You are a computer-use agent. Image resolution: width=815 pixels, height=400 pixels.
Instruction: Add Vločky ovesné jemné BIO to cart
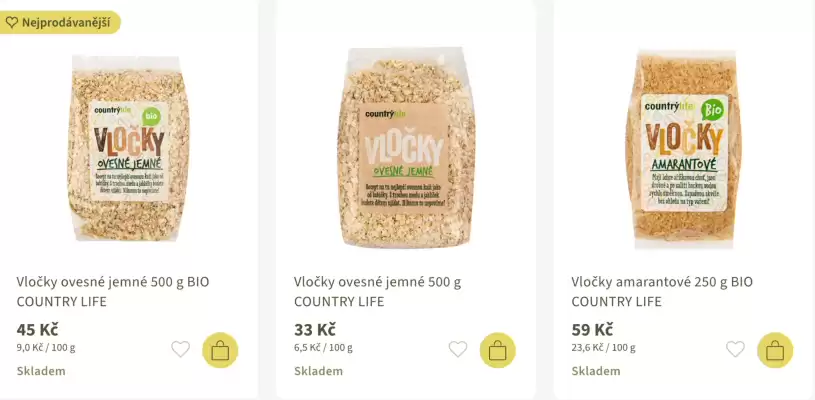(x=220, y=350)
